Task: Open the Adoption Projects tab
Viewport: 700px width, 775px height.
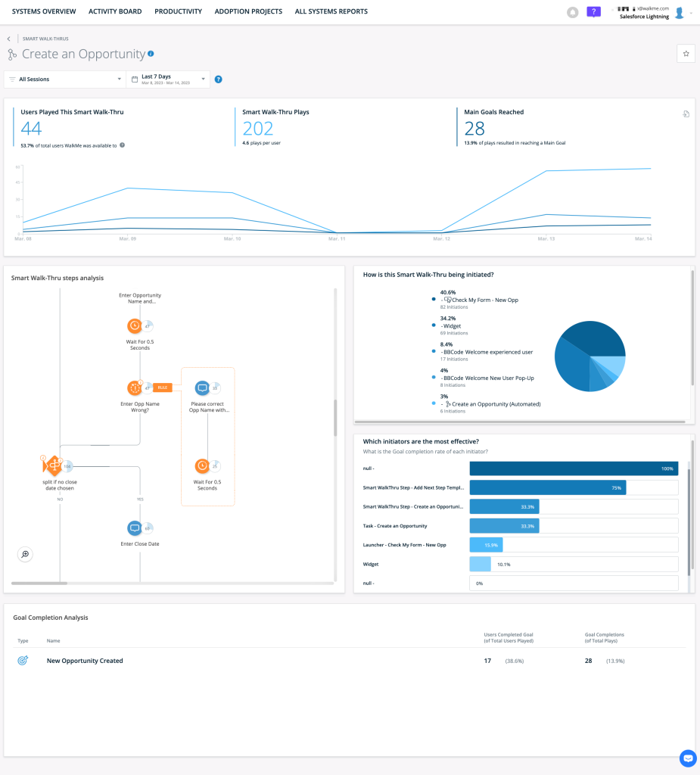Action: click(x=248, y=12)
